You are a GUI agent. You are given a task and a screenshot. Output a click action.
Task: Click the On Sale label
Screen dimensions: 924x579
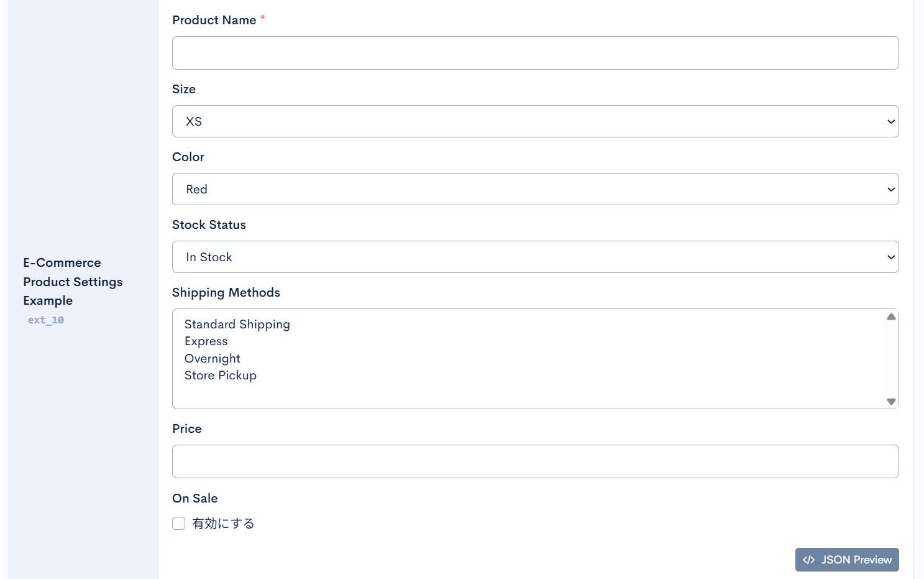(x=195, y=499)
